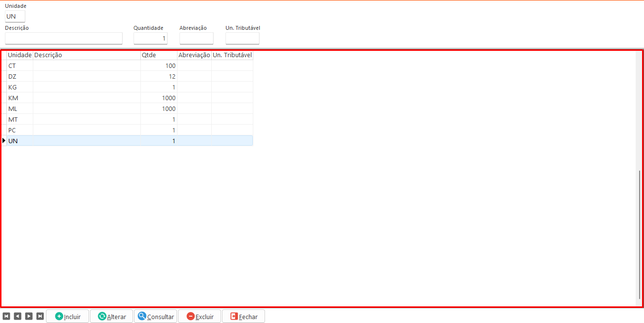Focus the Unidade input field
This screenshot has width=644, height=323.
point(15,17)
